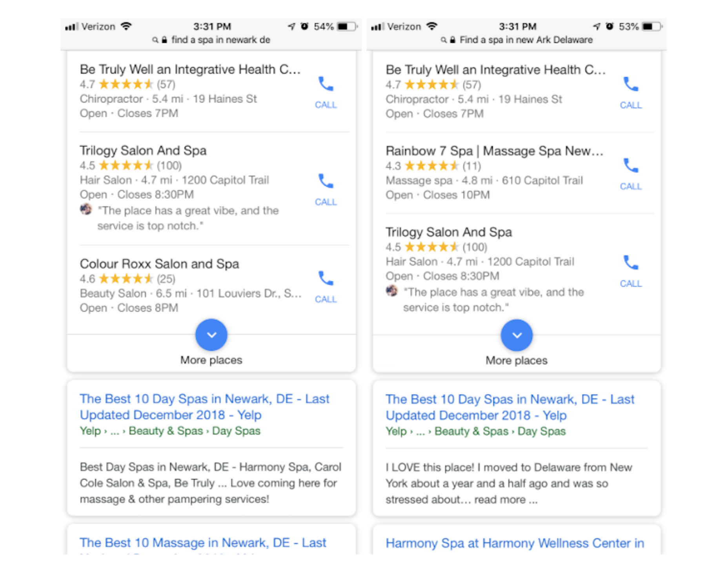The height and width of the screenshot is (568, 728).
Task: Call Trilogy Salon in left results
Action: (326, 188)
